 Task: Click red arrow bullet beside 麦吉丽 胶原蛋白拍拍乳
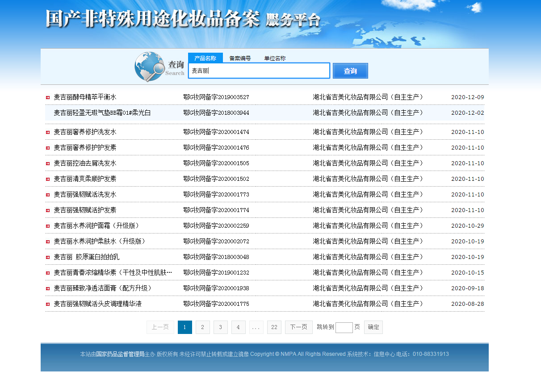48,257
